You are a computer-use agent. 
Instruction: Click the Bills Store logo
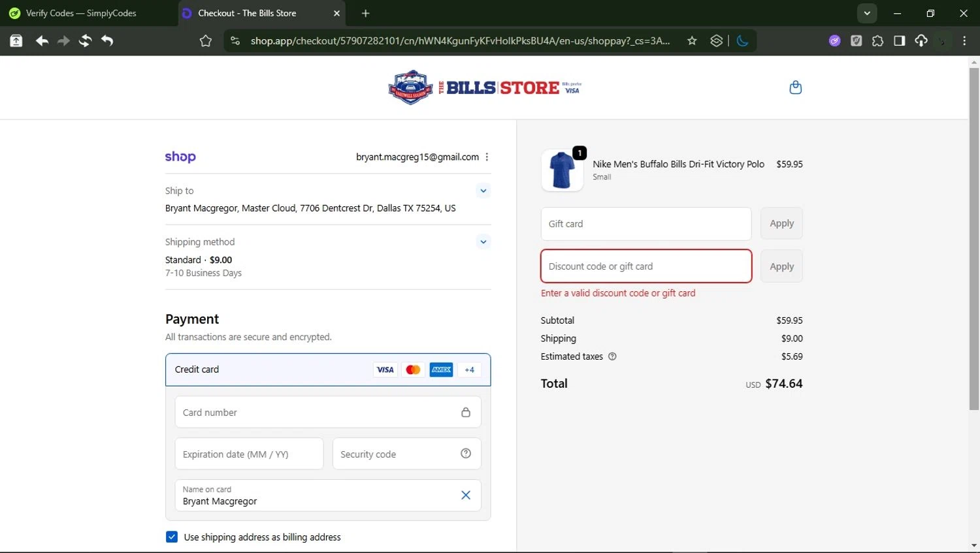click(485, 87)
